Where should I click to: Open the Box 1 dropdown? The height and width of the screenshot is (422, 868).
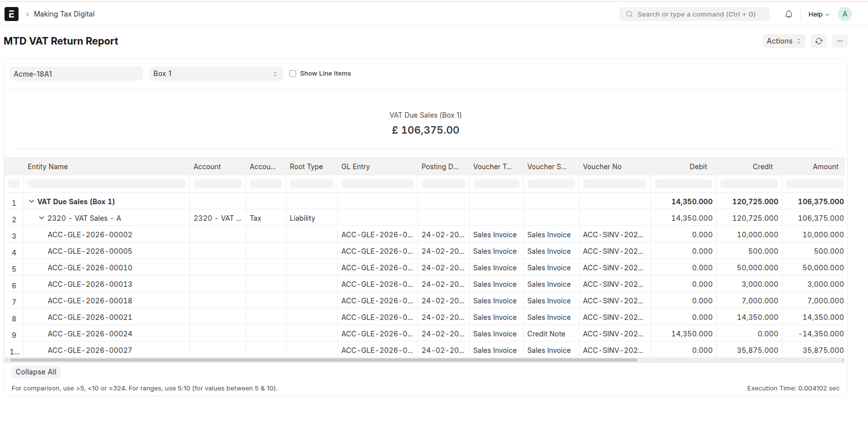216,74
